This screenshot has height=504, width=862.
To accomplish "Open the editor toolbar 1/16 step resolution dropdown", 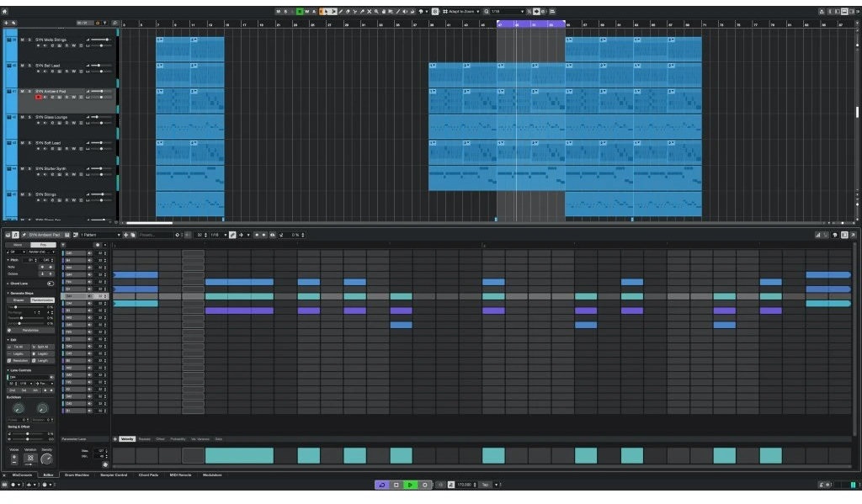I will pyautogui.click(x=220, y=235).
